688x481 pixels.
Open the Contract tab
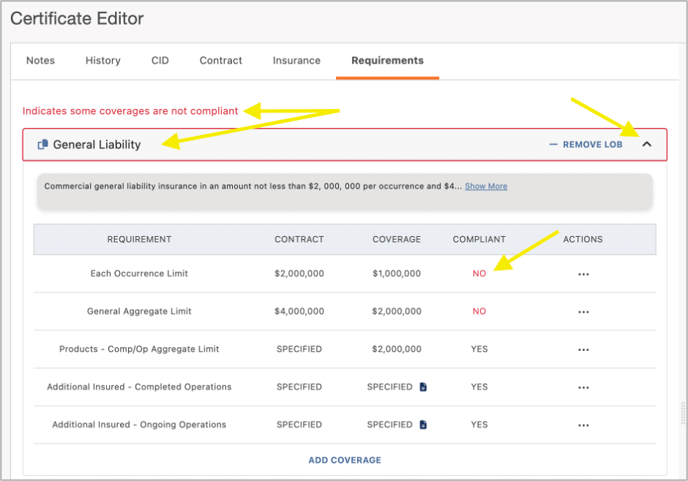click(221, 61)
